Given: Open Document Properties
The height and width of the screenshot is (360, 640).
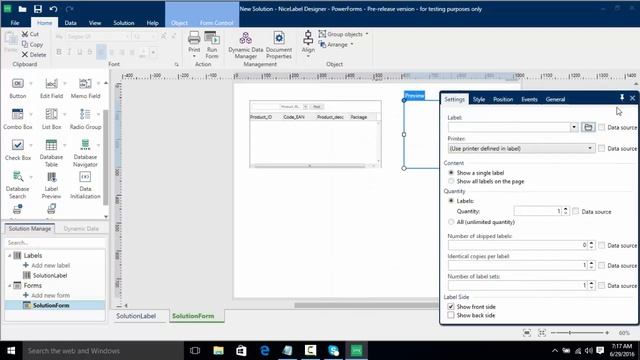Looking at the screenshot, I should point(279,45).
